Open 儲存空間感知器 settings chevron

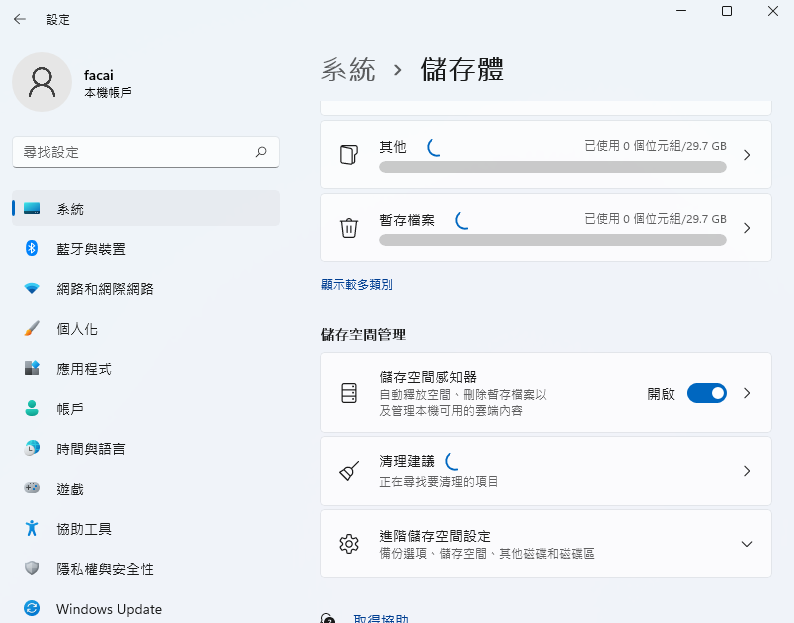tap(746, 393)
